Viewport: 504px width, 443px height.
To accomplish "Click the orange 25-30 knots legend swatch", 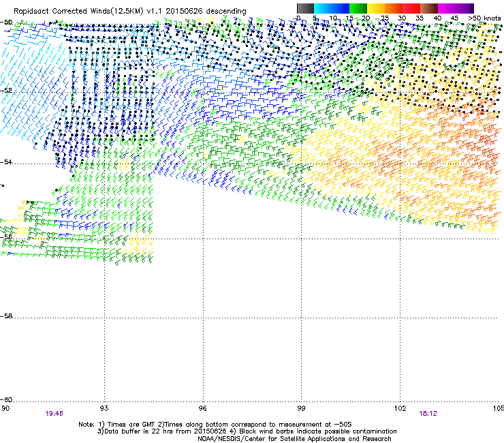I will tap(394, 8).
